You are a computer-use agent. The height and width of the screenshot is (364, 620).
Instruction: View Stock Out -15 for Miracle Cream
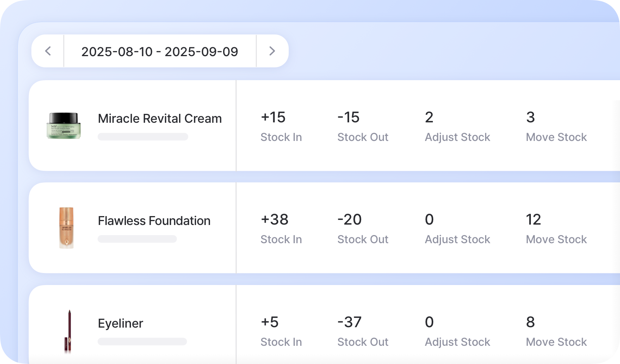point(348,118)
